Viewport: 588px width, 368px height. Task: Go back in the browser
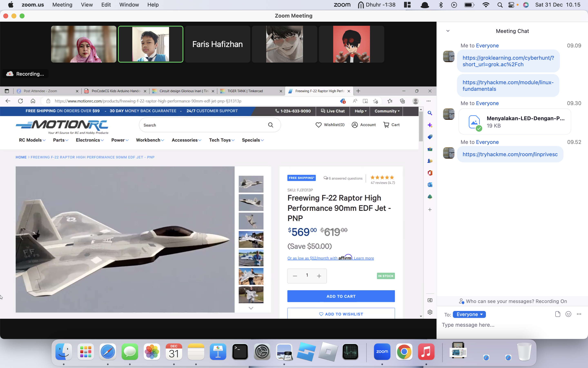pyautogui.click(x=8, y=101)
